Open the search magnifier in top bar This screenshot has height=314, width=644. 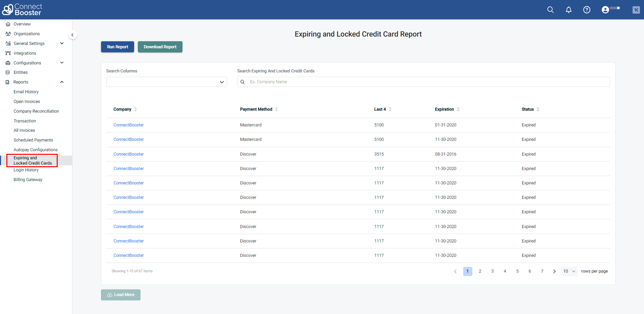pos(550,10)
